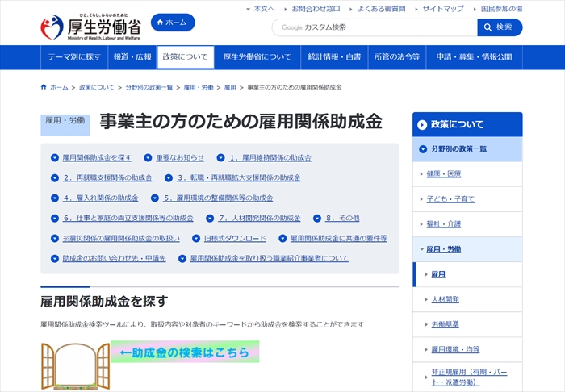Collapse the 雇用・労働 sidebar section

pyautogui.click(x=467, y=249)
